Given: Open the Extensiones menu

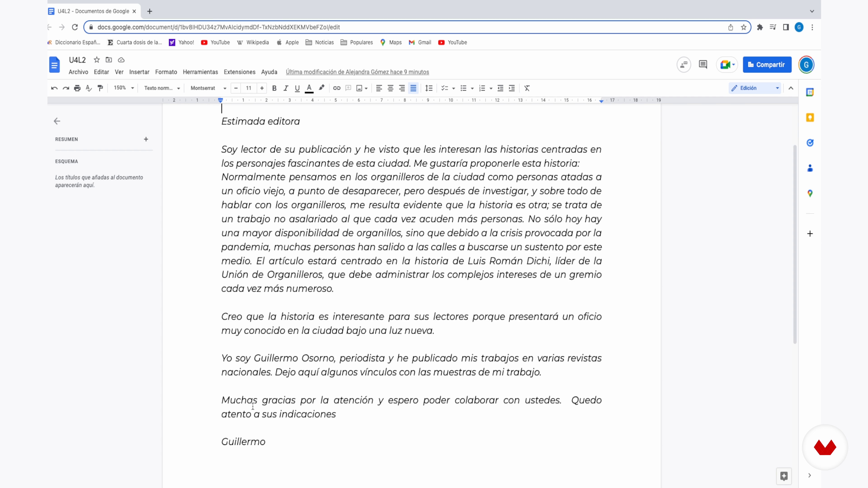Looking at the screenshot, I should pyautogui.click(x=240, y=72).
